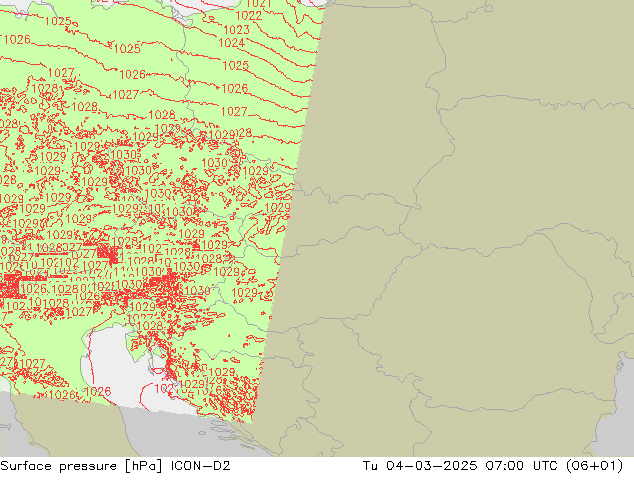Viewport: 634px width, 490px height.
Task: Select the 'ICON-D2' model name text
Action: (x=201, y=466)
